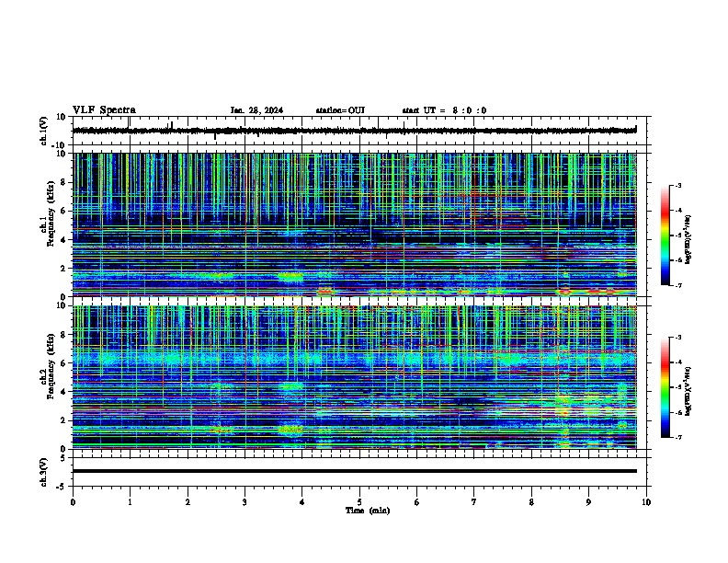
Task: Click the "6" kHz tick on ch.2 frequency axis
Action: [x=64, y=363]
